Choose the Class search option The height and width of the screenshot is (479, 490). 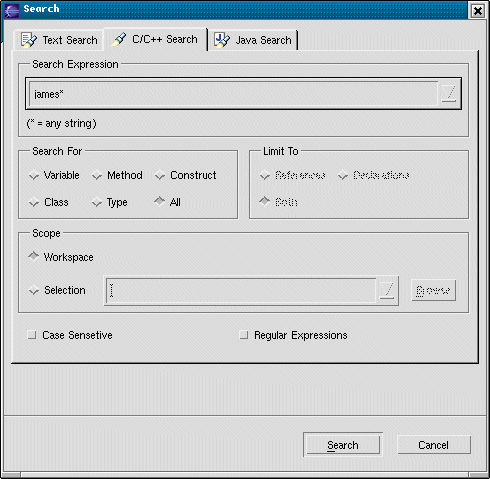pos(34,202)
